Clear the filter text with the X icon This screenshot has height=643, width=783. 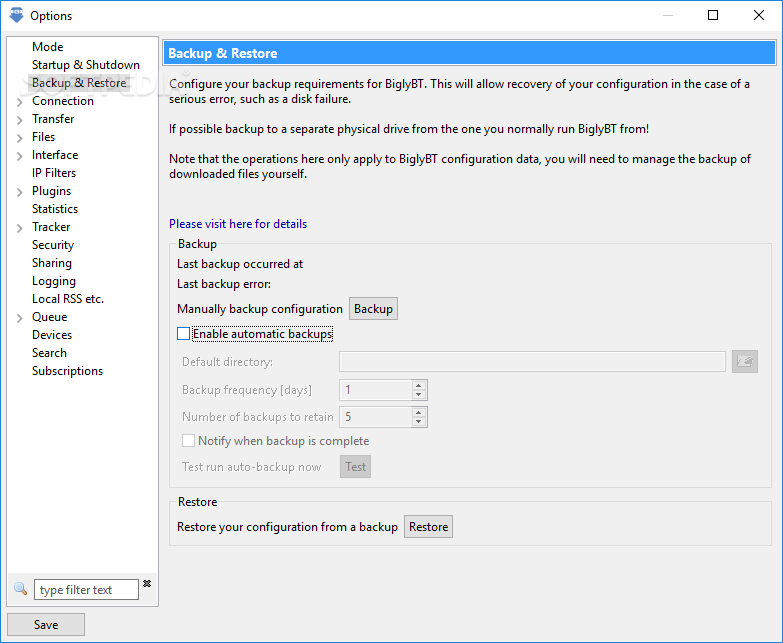(x=147, y=584)
